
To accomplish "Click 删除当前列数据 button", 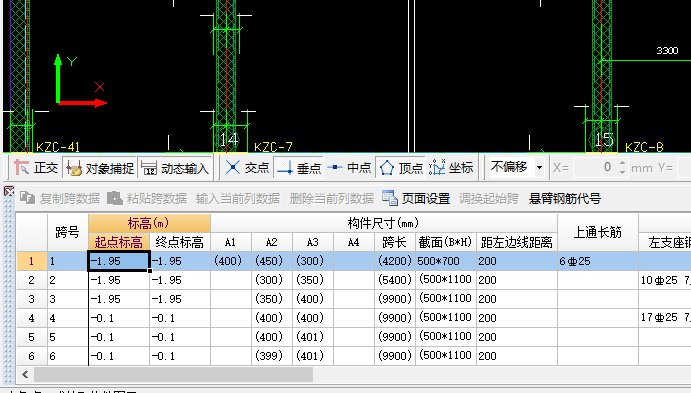I will click(x=331, y=199).
